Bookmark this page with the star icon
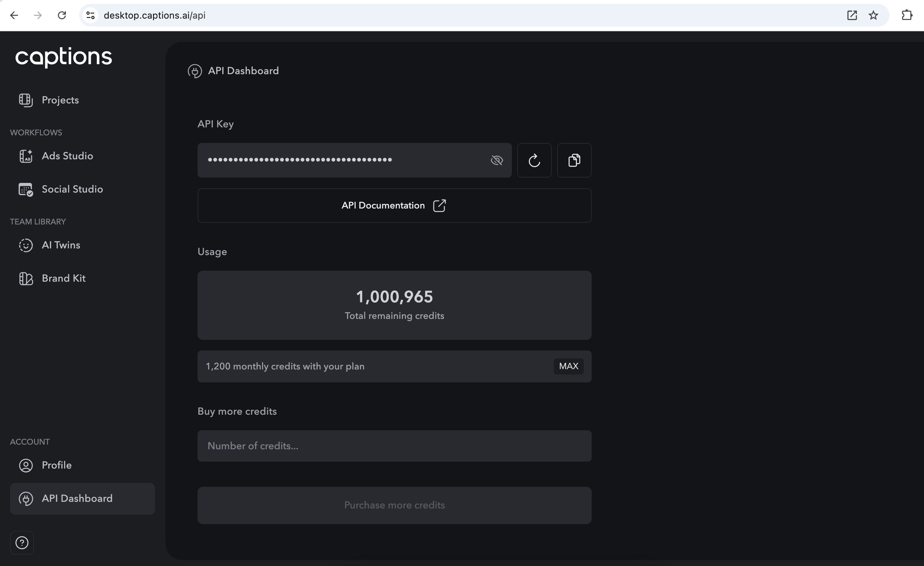 [873, 15]
